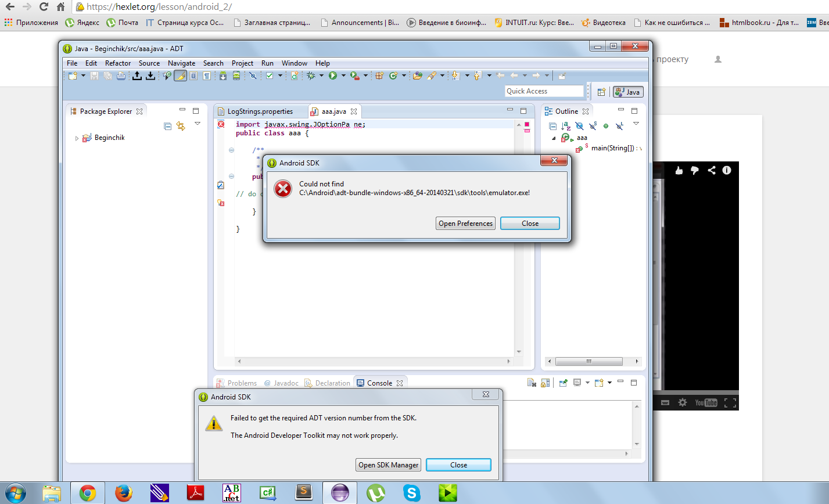Expand the Beginchik project tree node
The height and width of the screenshot is (504, 829).
pyautogui.click(x=77, y=138)
